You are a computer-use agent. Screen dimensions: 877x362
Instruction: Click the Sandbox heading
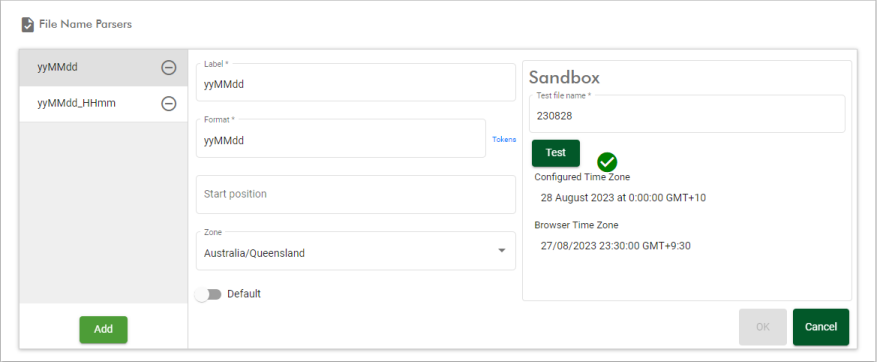coord(564,77)
